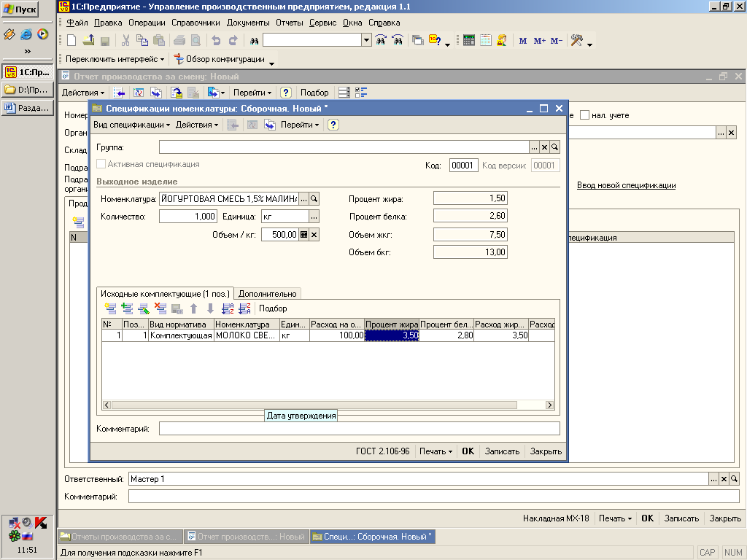Open the Calendar icon in main toolbar

point(485,41)
